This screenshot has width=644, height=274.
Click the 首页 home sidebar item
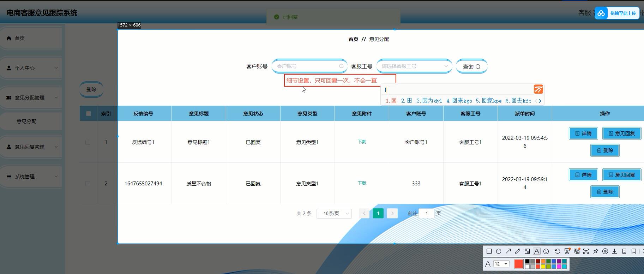click(31, 38)
